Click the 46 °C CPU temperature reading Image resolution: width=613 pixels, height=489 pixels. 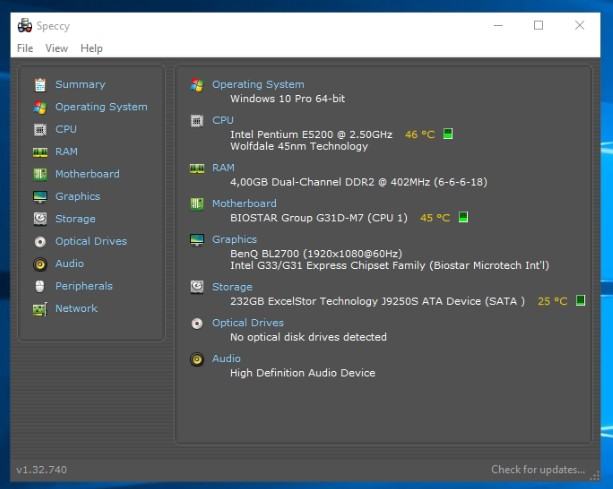[420, 134]
